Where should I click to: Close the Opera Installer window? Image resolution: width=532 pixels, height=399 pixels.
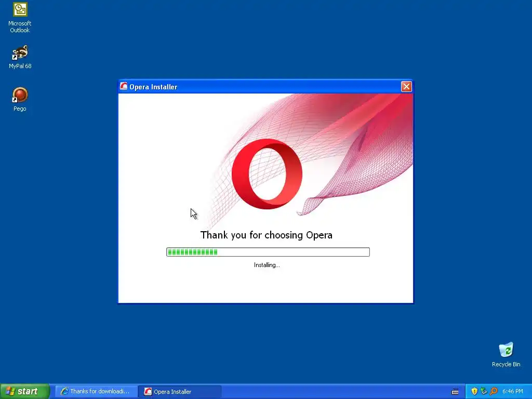click(406, 87)
